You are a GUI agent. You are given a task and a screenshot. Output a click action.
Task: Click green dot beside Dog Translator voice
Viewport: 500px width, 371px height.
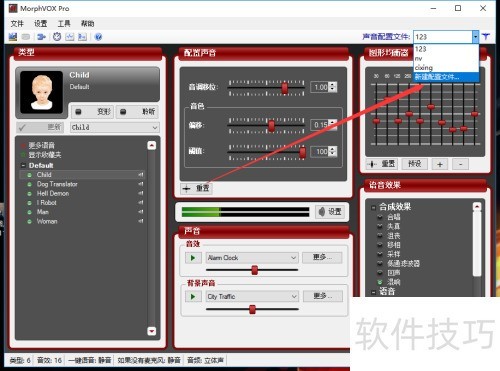coord(29,184)
